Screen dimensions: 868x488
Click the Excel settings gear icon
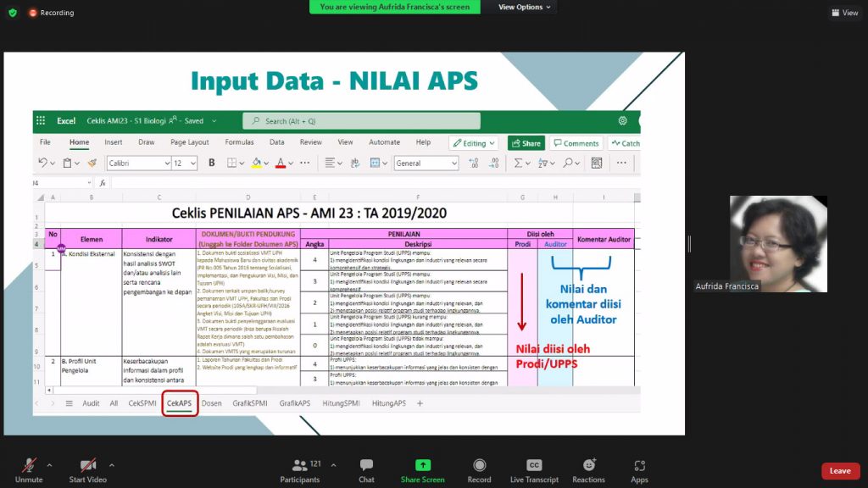click(623, 121)
